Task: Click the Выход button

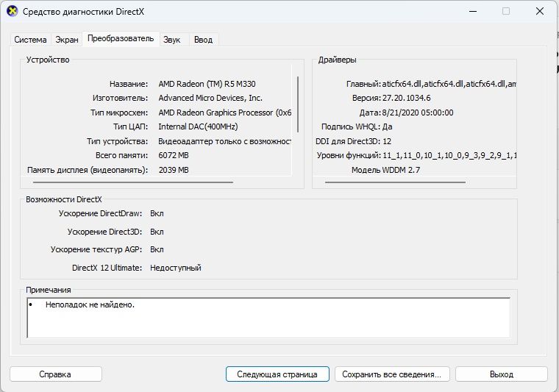Action: [x=501, y=374]
